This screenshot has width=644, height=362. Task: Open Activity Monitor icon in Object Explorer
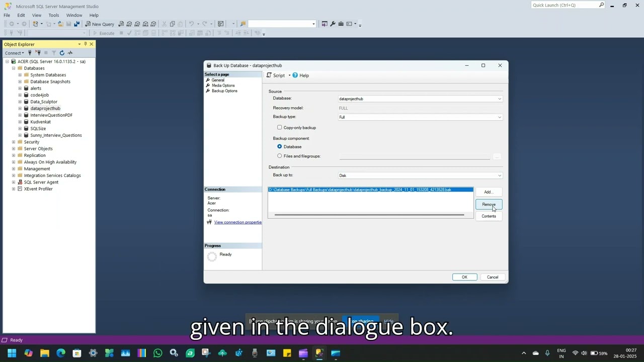[70, 53]
